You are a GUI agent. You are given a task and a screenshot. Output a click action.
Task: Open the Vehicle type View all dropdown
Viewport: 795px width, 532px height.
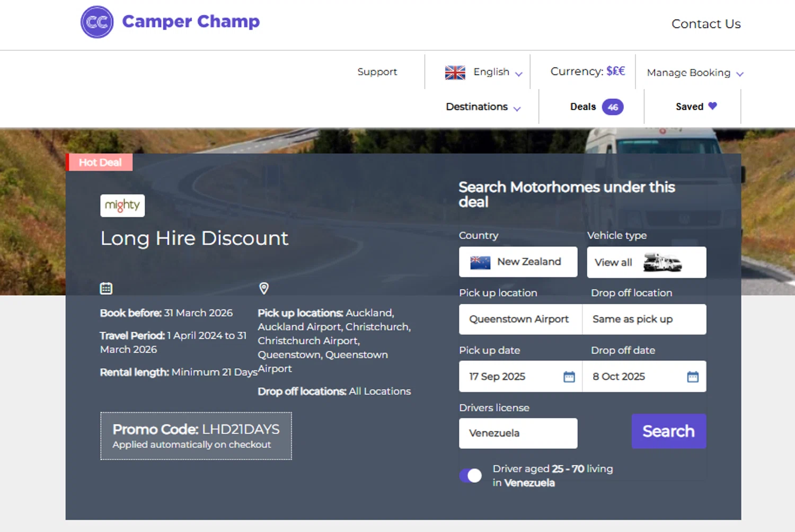pyautogui.click(x=647, y=262)
